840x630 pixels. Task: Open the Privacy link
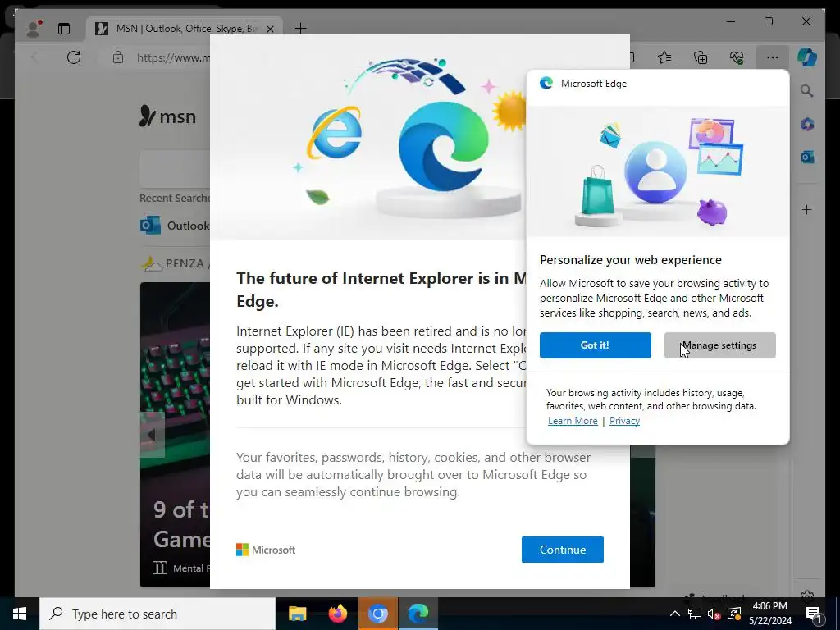point(624,421)
